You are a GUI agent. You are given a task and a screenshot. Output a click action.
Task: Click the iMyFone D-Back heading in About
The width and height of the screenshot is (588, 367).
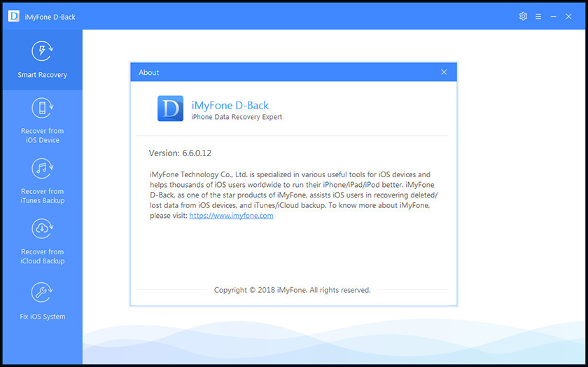pyautogui.click(x=230, y=106)
